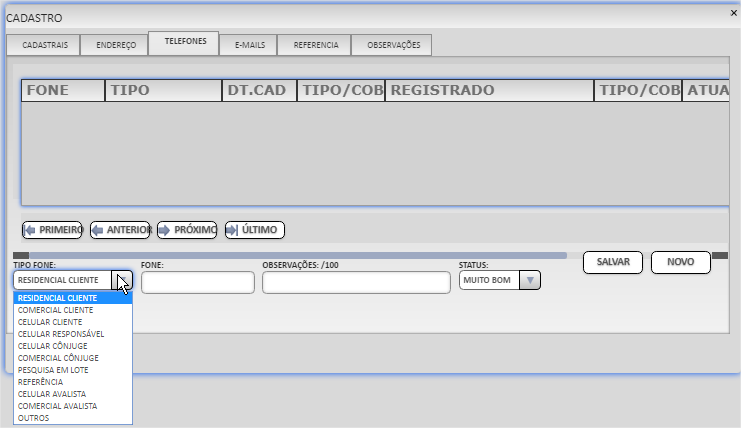The height and width of the screenshot is (428, 741).
Task: Open the Observações tab
Action: pyautogui.click(x=393, y=45)
